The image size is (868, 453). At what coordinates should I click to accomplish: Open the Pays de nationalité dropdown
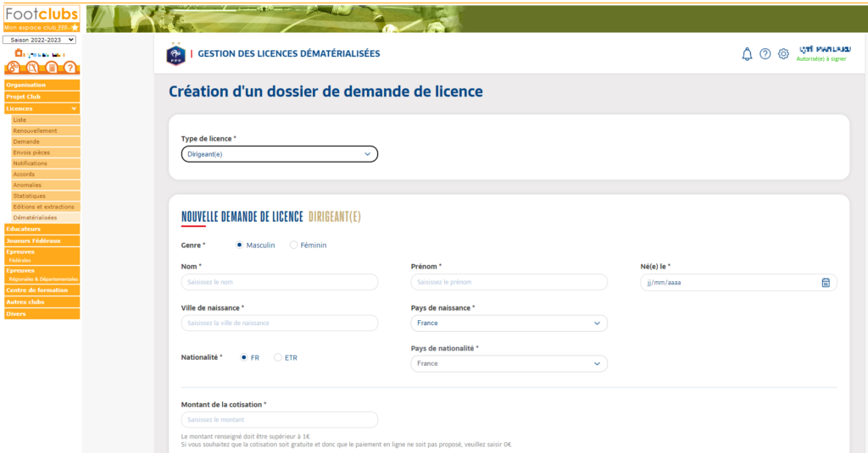click(x=509, y=363)
